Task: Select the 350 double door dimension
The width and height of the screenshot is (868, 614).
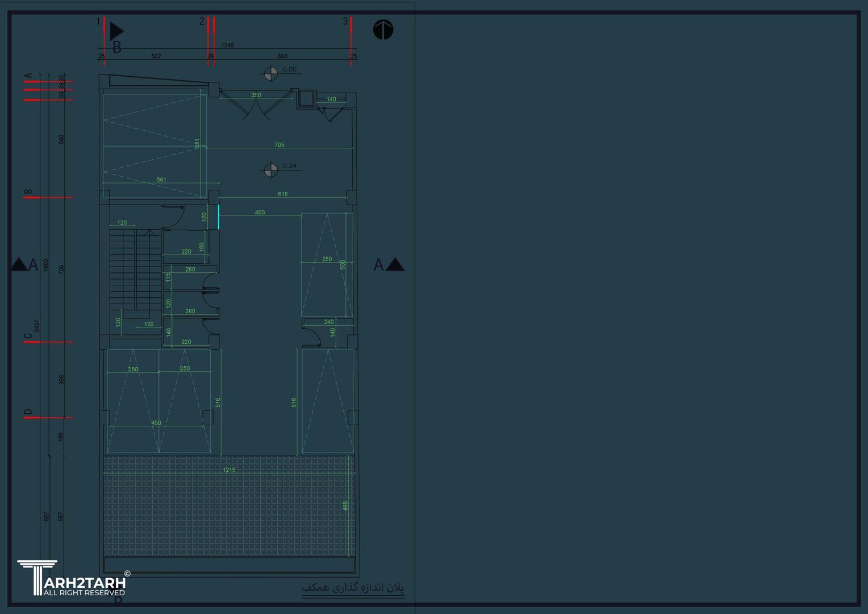Action: pos(256,95)
